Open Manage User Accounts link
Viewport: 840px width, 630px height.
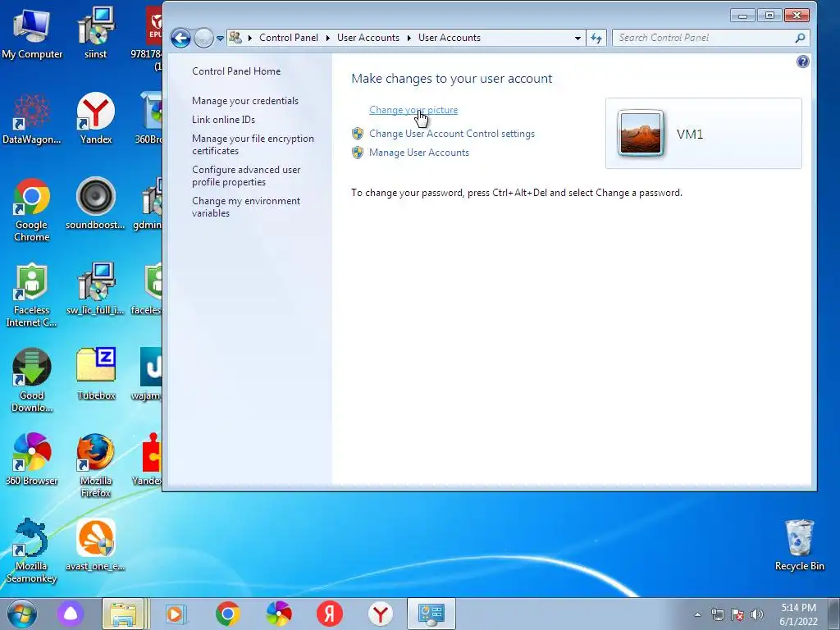click(x=419, y=152)
